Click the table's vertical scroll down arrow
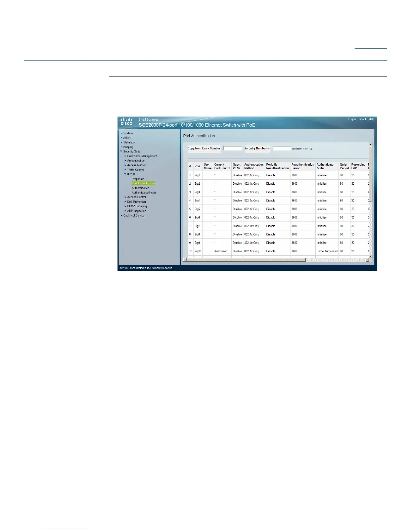Screen dimensions: 411x532 tap(371, 256)
